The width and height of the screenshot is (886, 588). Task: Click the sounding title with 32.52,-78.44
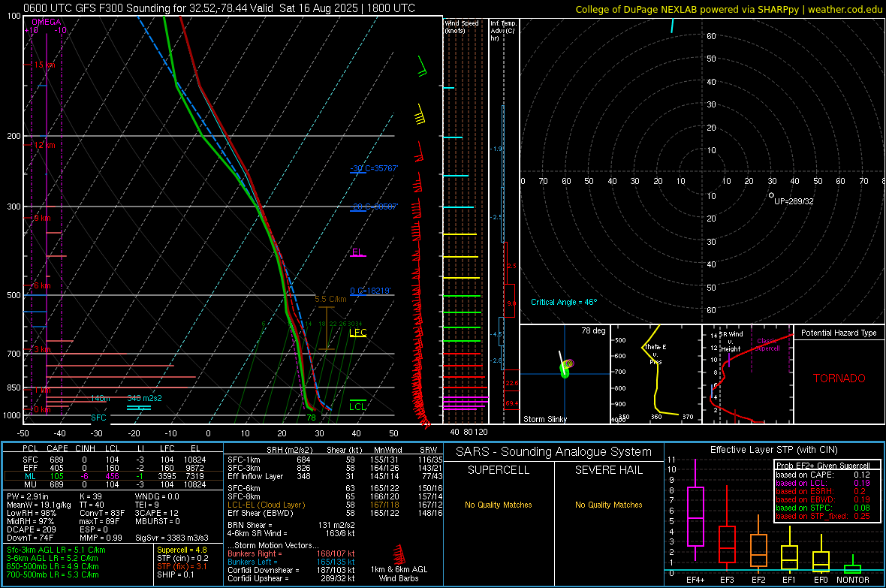[x=219, y=8]
